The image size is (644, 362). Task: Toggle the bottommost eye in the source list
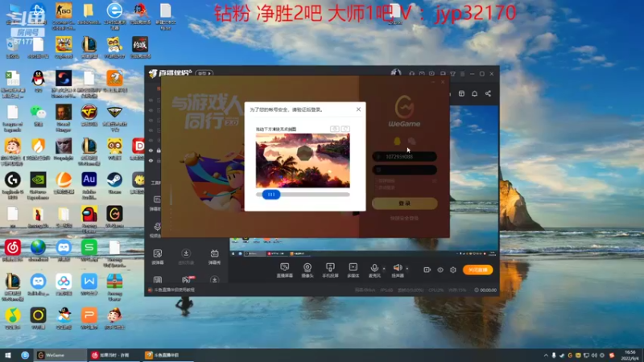point(151,160)
